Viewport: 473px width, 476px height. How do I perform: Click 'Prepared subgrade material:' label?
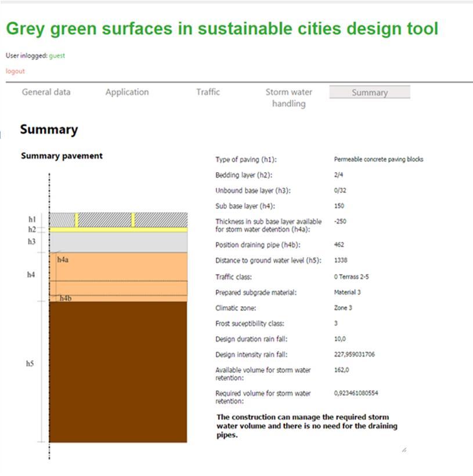point(256,293)
